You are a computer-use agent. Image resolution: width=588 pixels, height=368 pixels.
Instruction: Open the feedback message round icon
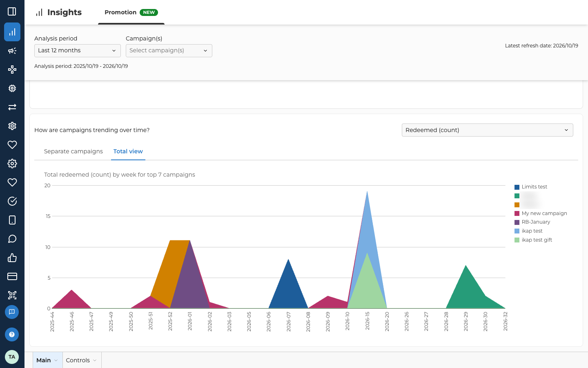click(x=12, y=312)
